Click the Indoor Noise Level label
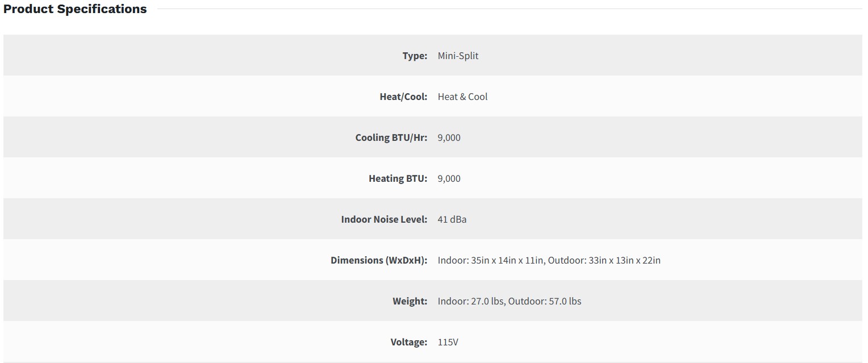868x363 pixels. coord(384,219)
